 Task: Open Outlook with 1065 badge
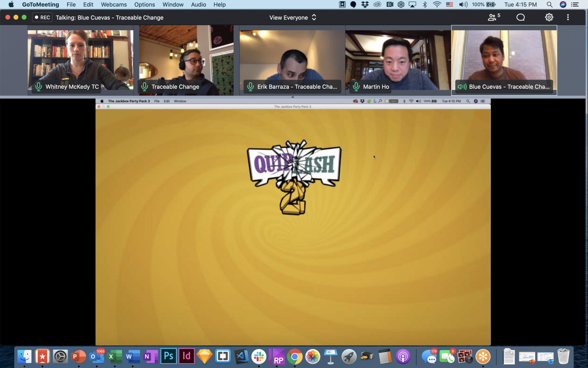click(x=97, y=356)
